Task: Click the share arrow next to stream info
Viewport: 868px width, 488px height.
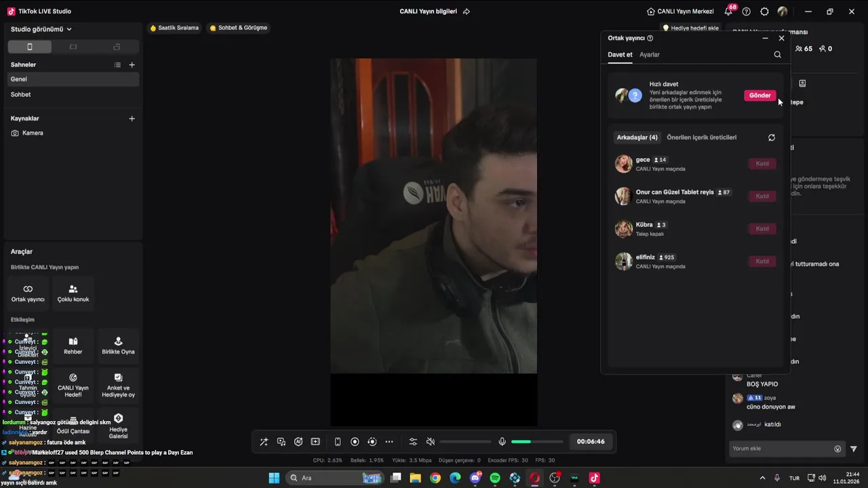Action: click(467, 12)
